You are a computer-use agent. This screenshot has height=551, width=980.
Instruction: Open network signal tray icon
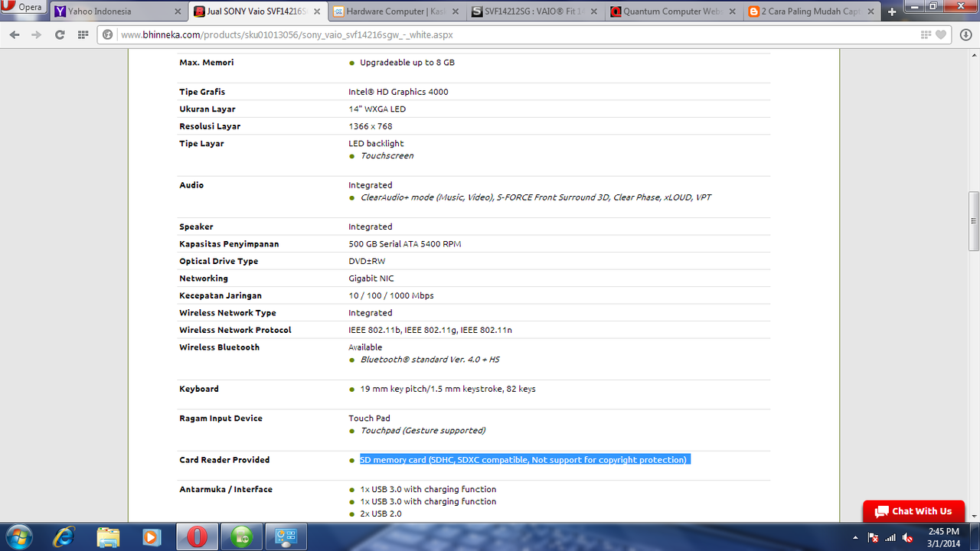(x=890, y=537)
